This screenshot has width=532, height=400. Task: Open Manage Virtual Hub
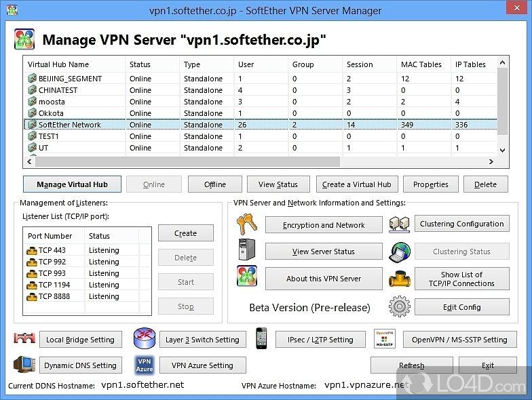point(71,184)
